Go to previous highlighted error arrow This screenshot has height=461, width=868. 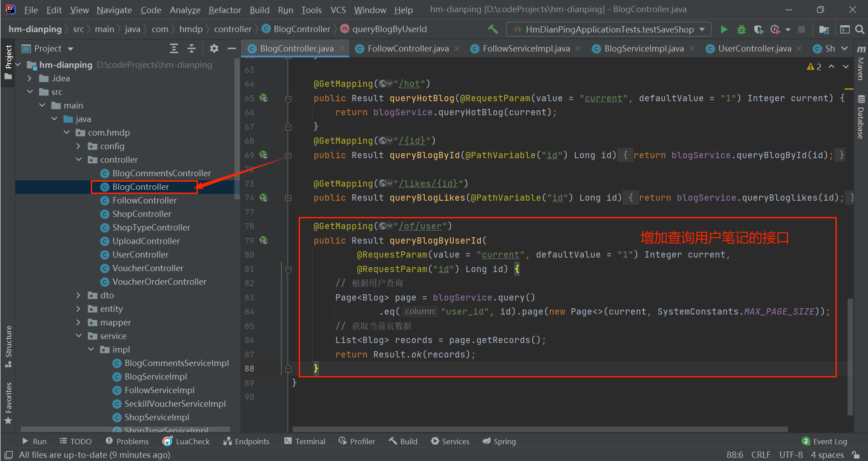click(831, 66)
